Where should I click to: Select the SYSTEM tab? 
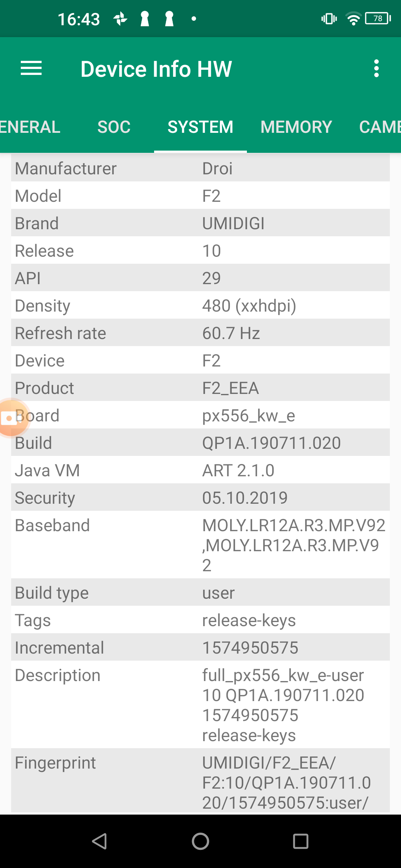tap(200, 127)
